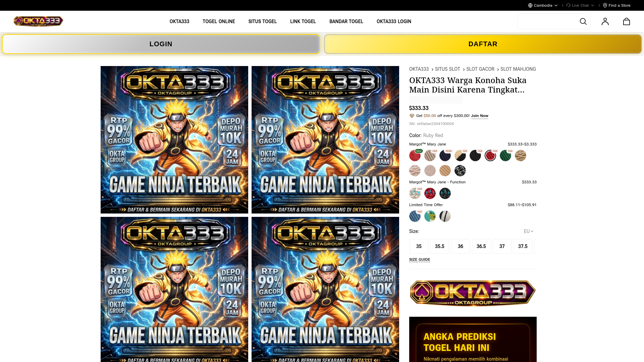The width and height of the screenshot is (644, 362).
Task: Open the SITUS TOGEL menu item
Action: pos(263,21)
